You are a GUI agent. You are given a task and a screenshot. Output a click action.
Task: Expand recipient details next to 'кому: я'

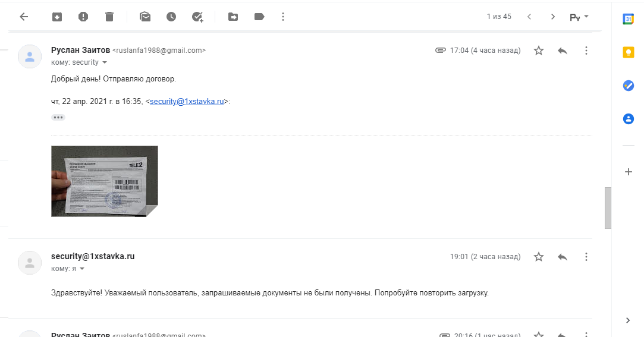point(81,269)
